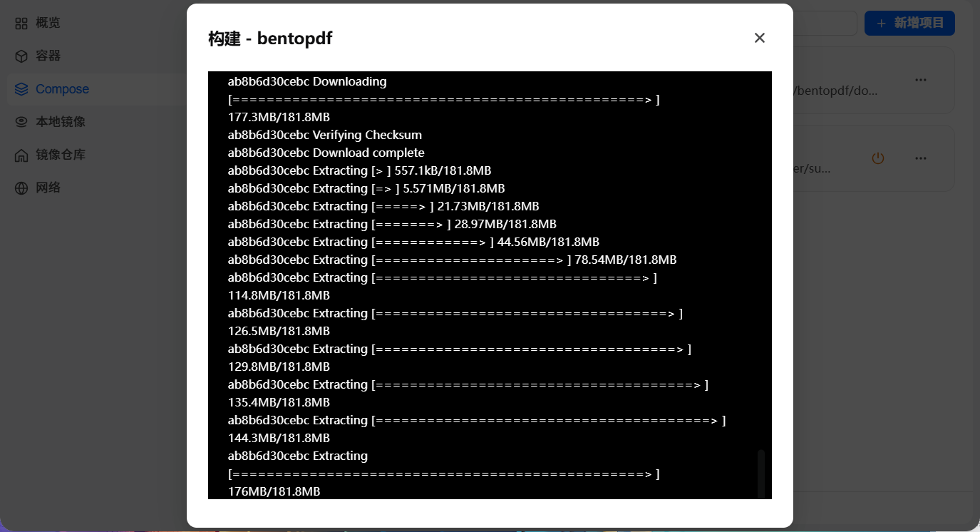Click the build log scrollbar thumb
Screen dimensions: 980x532
tap(760, 474)
